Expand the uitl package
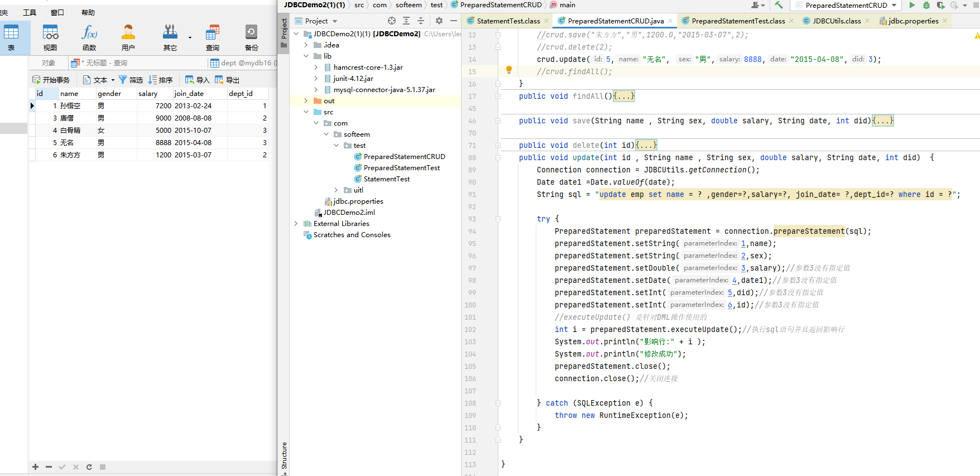This screenshot has height=476, width=980. 336,190
